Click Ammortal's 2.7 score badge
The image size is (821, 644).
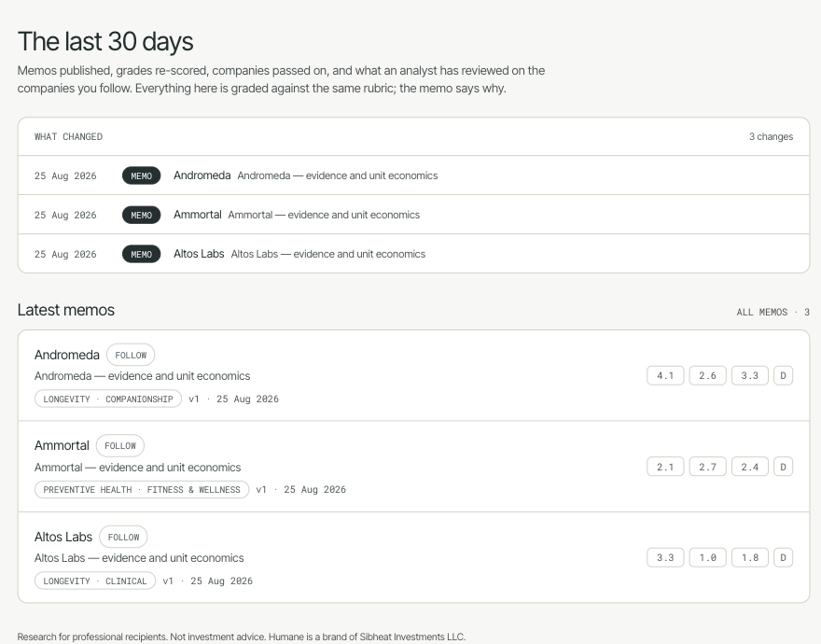pos(707,467)
